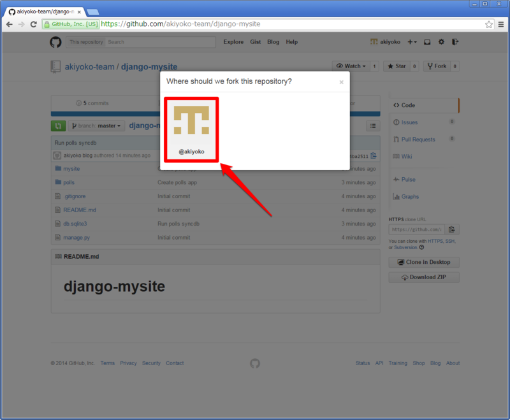Open the Help header link
This screenshot has width=510, height=420.
click(292, 42)
